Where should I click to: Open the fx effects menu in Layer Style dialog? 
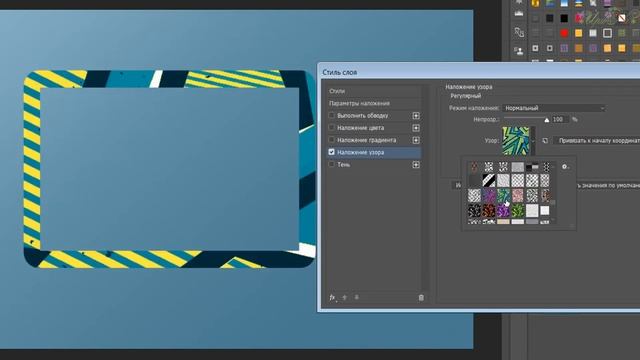[x=332, y=298]
